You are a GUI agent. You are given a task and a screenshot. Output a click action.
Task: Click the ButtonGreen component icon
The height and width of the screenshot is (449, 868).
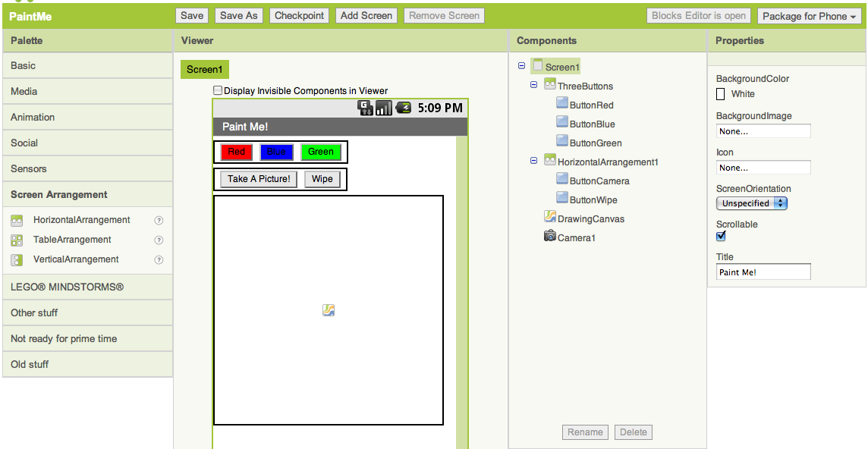pos(562,141)
